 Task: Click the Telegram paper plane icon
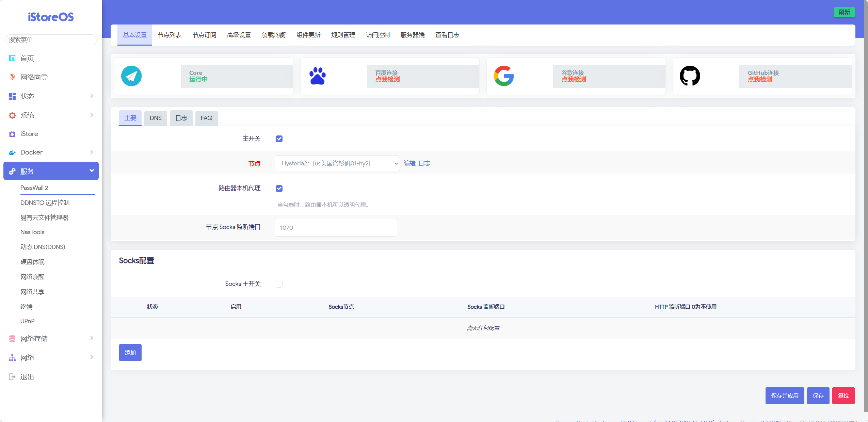point(131,76)
